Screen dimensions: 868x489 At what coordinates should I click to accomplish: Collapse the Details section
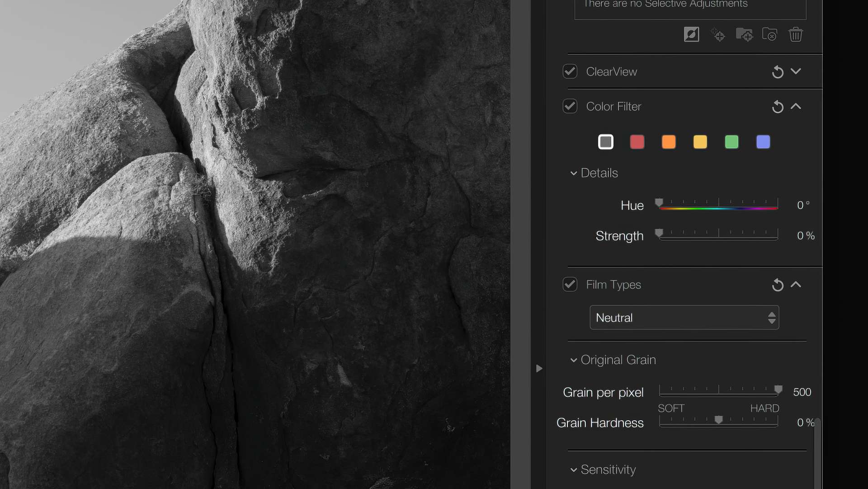[573, 173]
